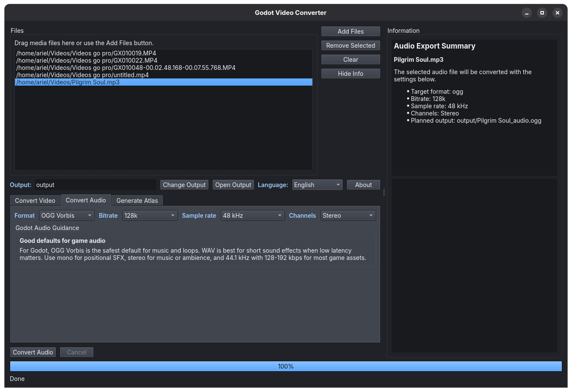Screen dimensions: 572x392
Task: Select the Convert Audio tab
Action: (x=86, y=200)
